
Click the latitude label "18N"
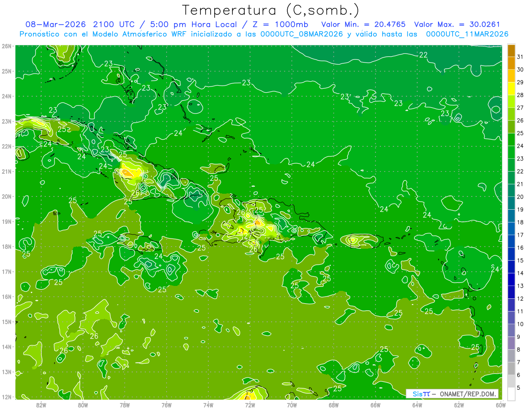7,247
